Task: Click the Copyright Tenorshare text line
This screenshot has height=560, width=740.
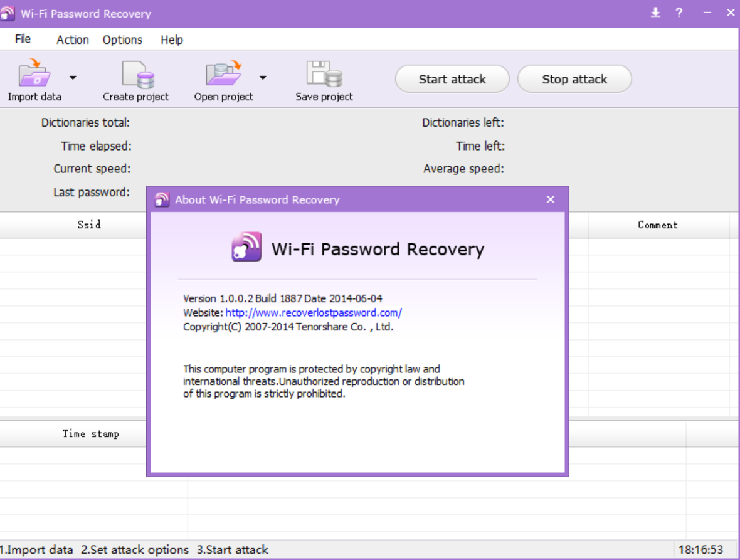Action: coord(288,327)
